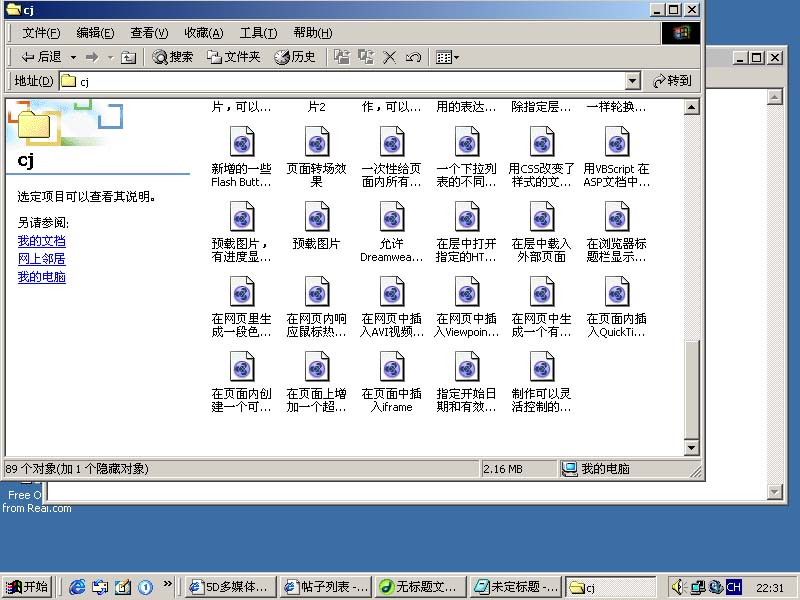Select the file 一次性给页面内所有...
Screen dimensions: 800x600
click(x=392, y=157)
